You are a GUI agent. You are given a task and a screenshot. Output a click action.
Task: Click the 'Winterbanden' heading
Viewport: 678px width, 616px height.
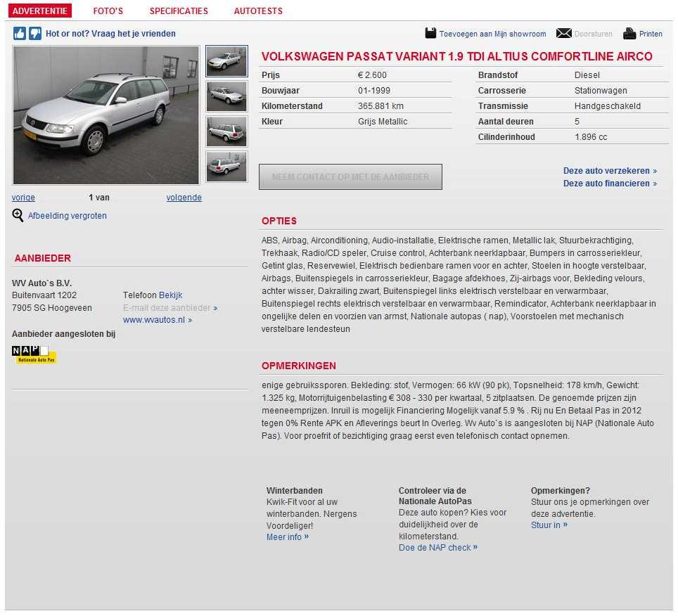tap(295, 491)
